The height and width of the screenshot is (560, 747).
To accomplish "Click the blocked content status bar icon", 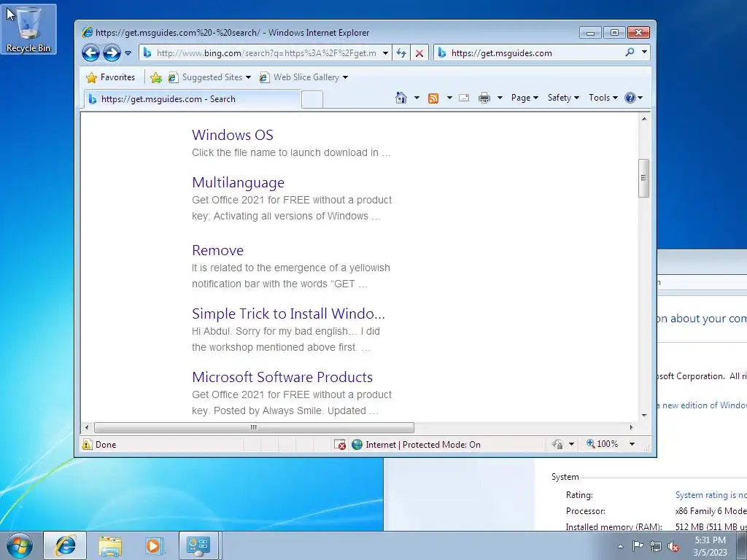I will coord(339,444).
